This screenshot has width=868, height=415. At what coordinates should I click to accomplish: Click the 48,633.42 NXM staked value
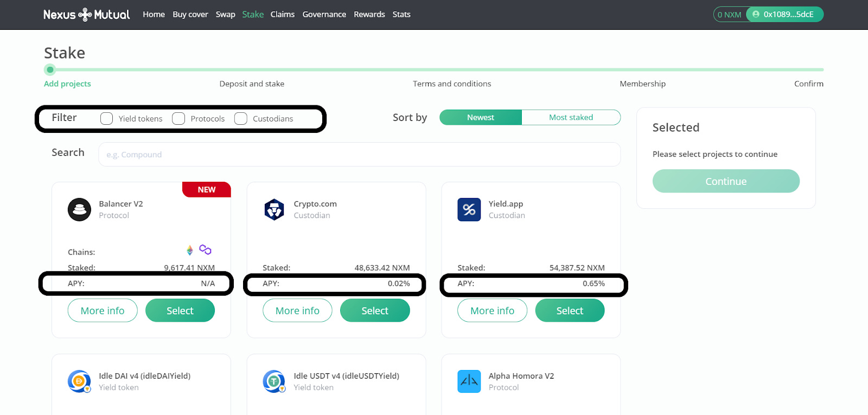tap(382, 268)
